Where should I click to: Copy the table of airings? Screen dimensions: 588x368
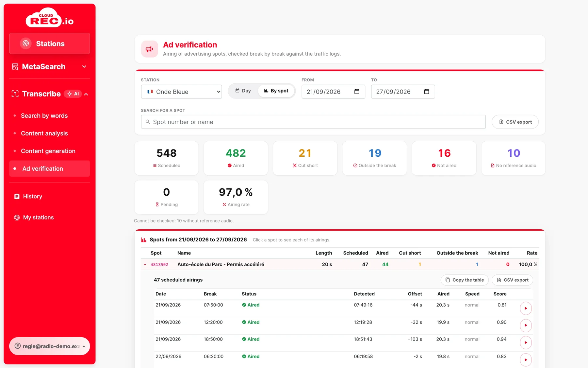465,280
